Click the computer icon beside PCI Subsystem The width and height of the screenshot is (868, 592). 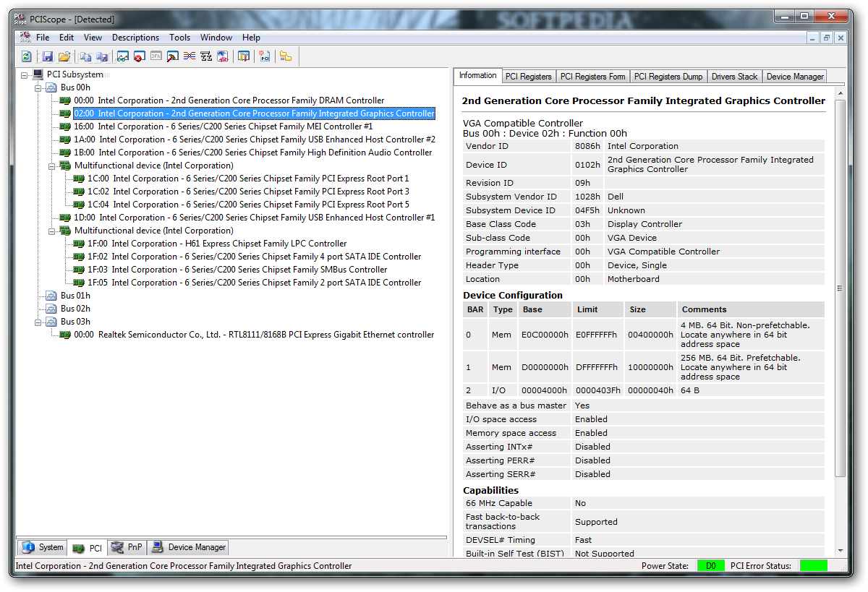(x=38, y=74)
